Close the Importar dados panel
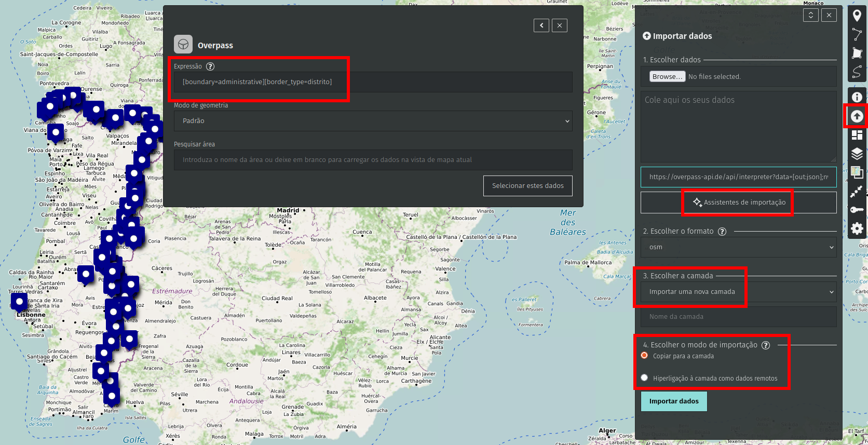The width and height of the screenshot is (868, 445). point(829,15)
